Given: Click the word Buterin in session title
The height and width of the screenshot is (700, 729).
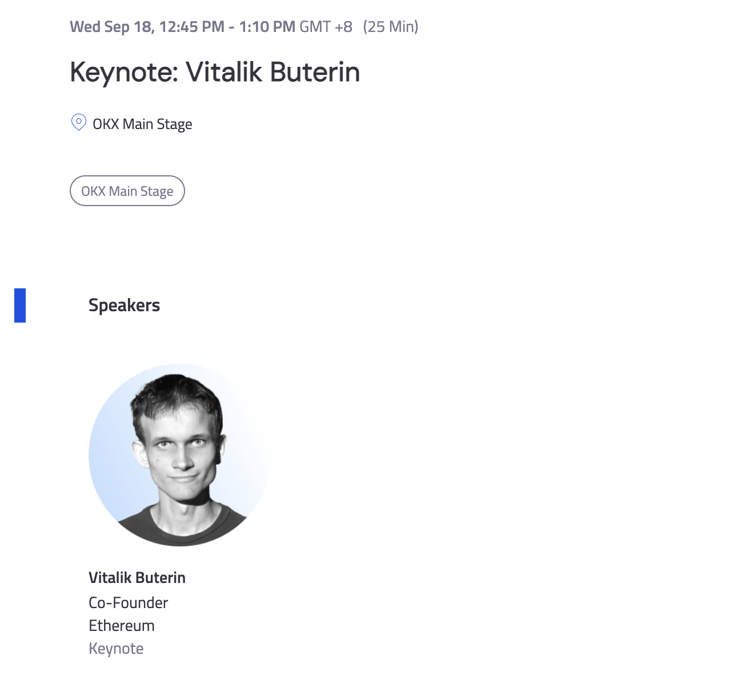Looking at the screenshot, I should pyautogui.click(x=315, y=73).
